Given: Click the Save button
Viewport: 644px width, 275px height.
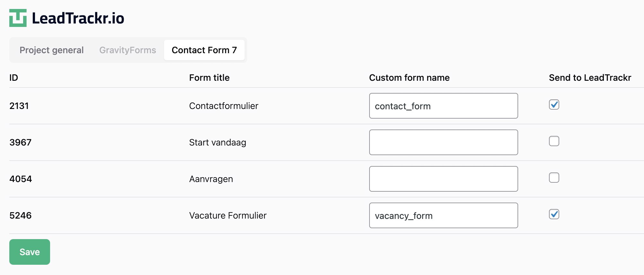Looking at the screenshot, I should (x=30, y=252).
